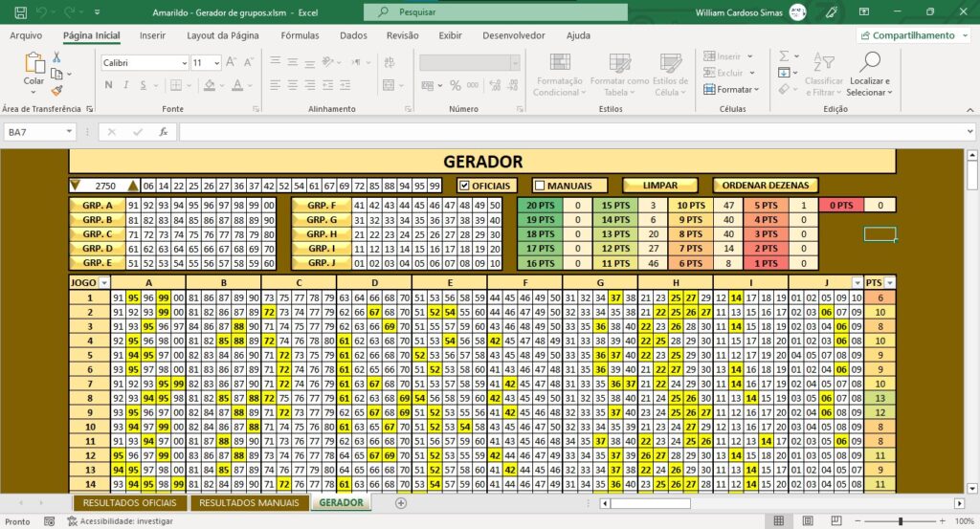The image size is (980, 529).
Task: Click the zoom slider in status bar
Action: (900, 521)
